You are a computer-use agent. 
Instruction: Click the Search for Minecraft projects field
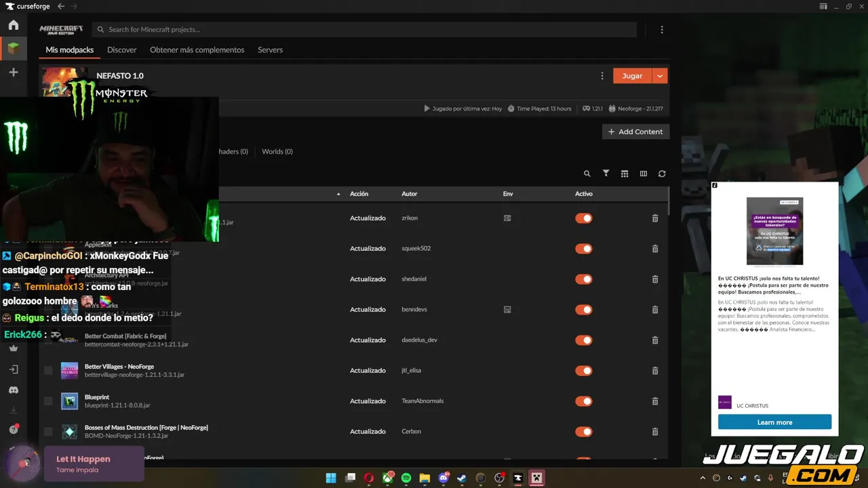(365, 30)
